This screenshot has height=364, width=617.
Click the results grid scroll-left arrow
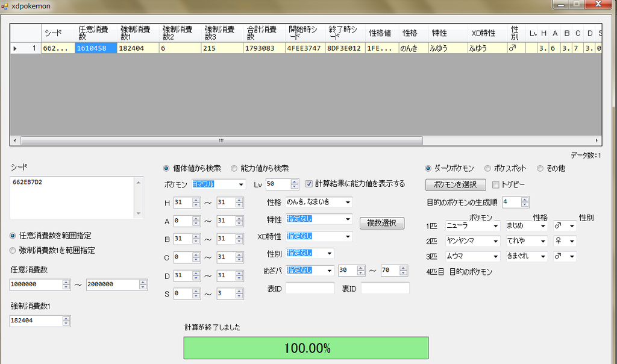point(15,140)
